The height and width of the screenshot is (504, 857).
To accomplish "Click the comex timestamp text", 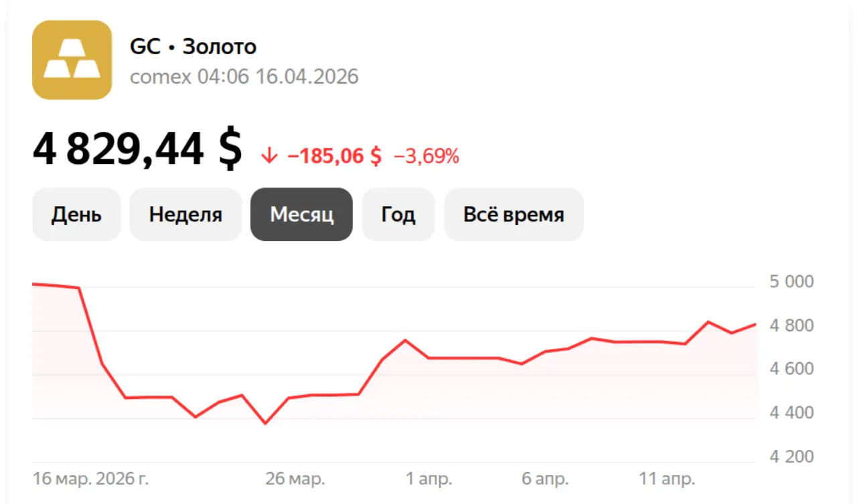I will coord(244,76).
